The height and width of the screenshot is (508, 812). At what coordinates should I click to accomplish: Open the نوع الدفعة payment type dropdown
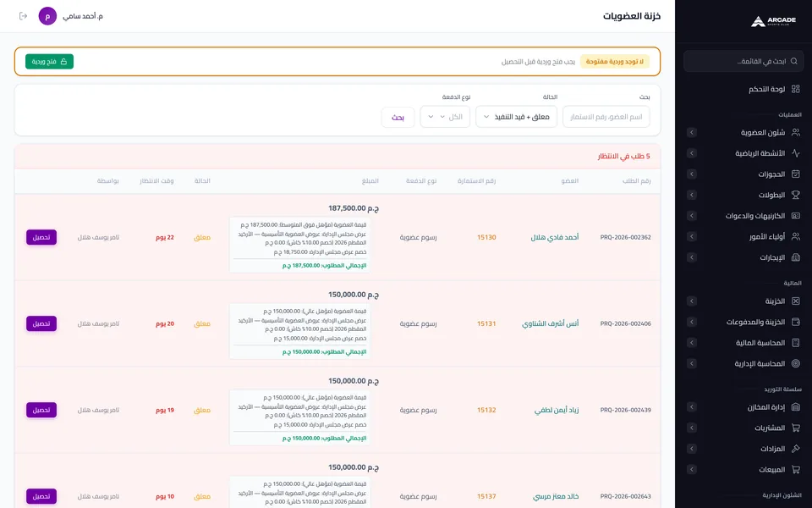click(446, 117)
